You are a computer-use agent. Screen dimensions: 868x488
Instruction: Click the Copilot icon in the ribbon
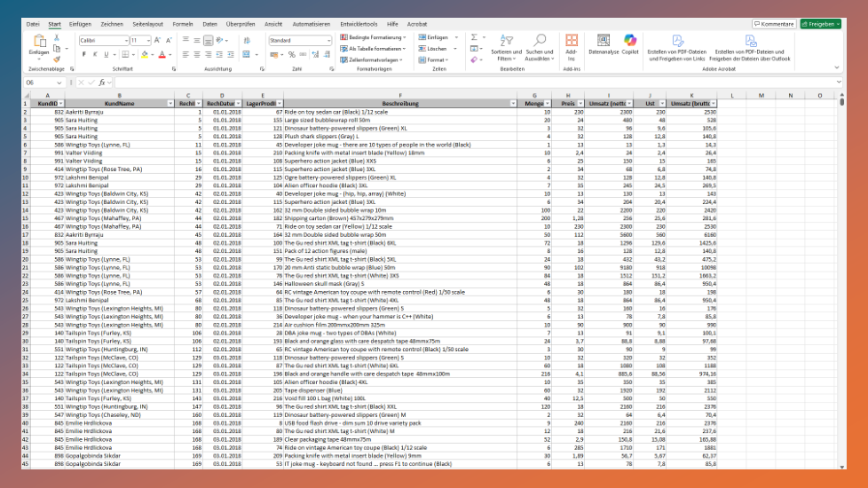pyautogui.click(x=630, y=44)
